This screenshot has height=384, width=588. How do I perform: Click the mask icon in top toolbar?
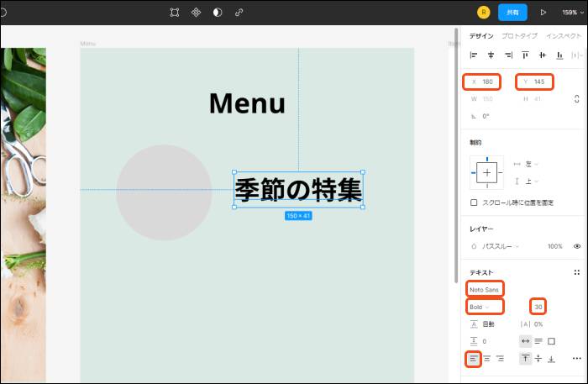coord(218,13)
